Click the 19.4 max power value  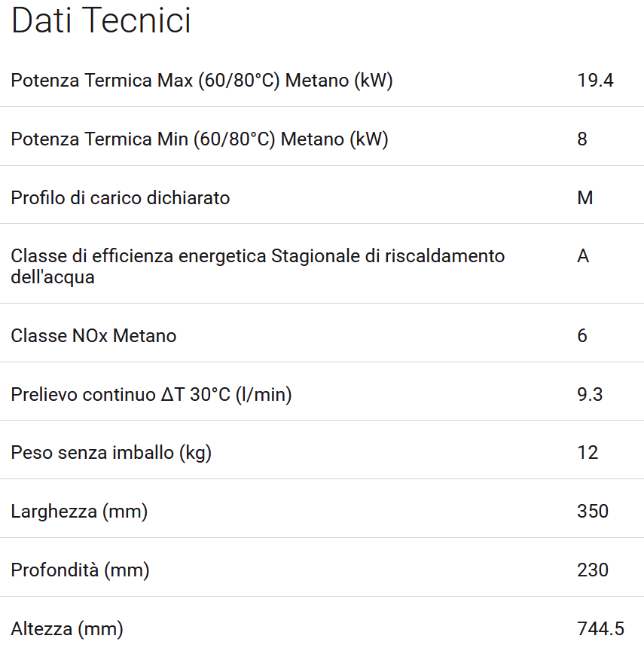point(595,80)
